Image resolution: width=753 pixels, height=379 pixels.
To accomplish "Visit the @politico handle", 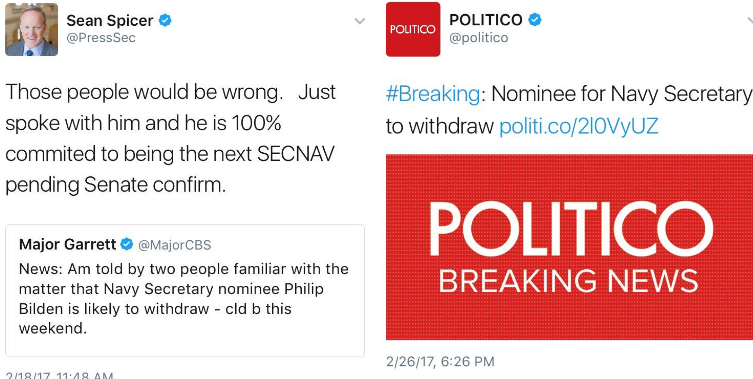I will (478, 37).
